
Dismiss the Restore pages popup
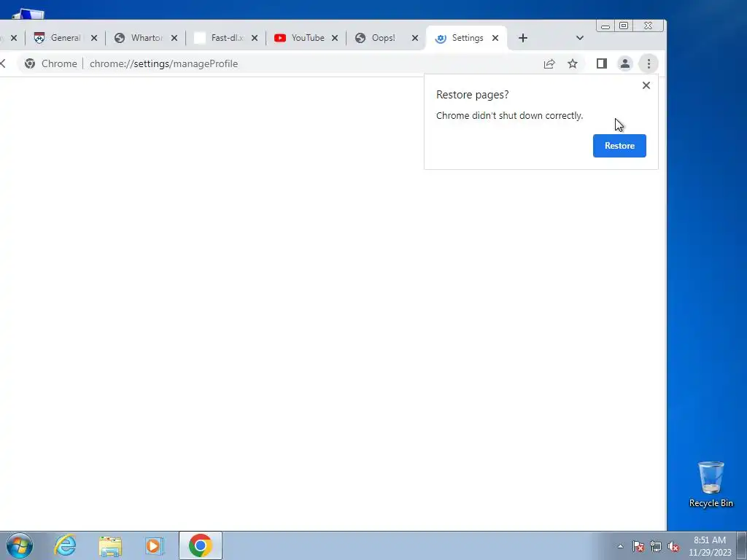tap(646, 85)
